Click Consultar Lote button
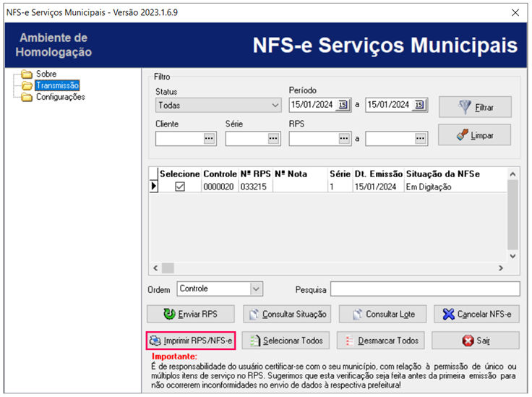The width and height of the screenshot is (532, 397). 381,314
